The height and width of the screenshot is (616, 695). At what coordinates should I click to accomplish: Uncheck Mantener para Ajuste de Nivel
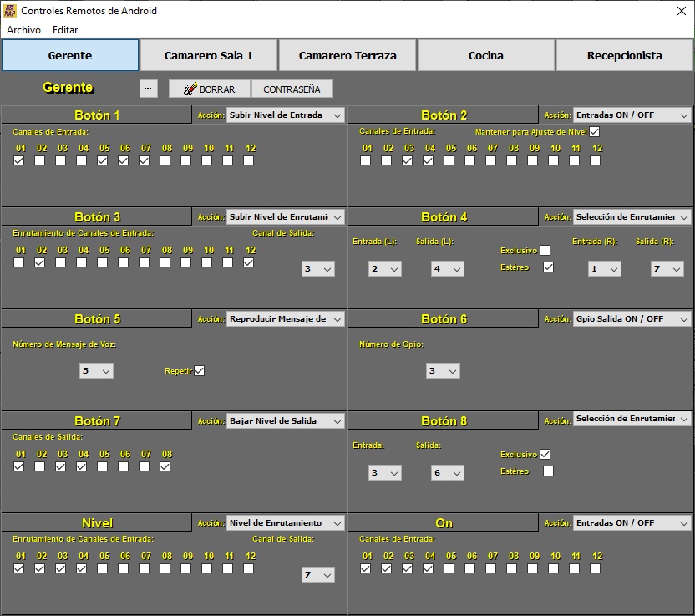[x=594, y=132]
